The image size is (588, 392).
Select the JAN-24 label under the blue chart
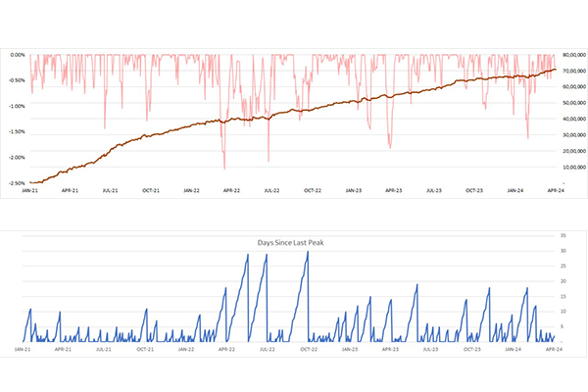coord(514,349)
